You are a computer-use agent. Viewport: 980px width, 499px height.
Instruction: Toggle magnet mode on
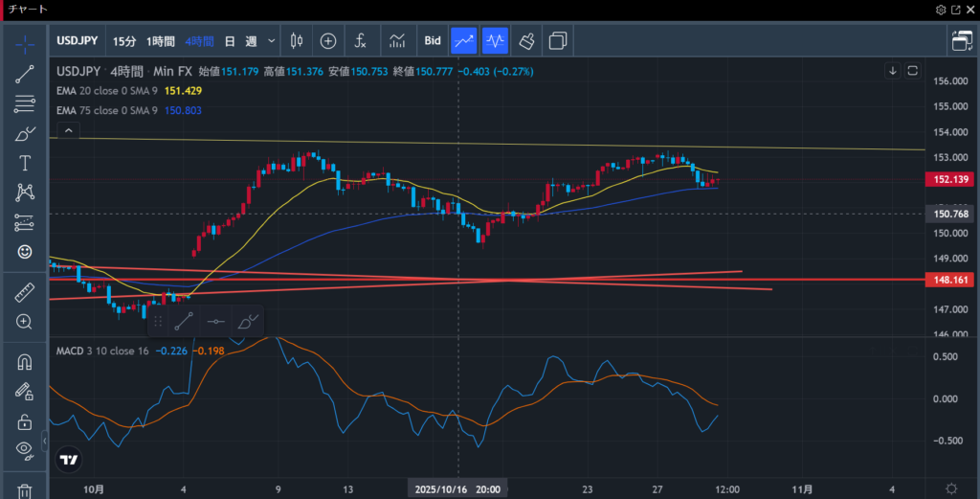25,362
